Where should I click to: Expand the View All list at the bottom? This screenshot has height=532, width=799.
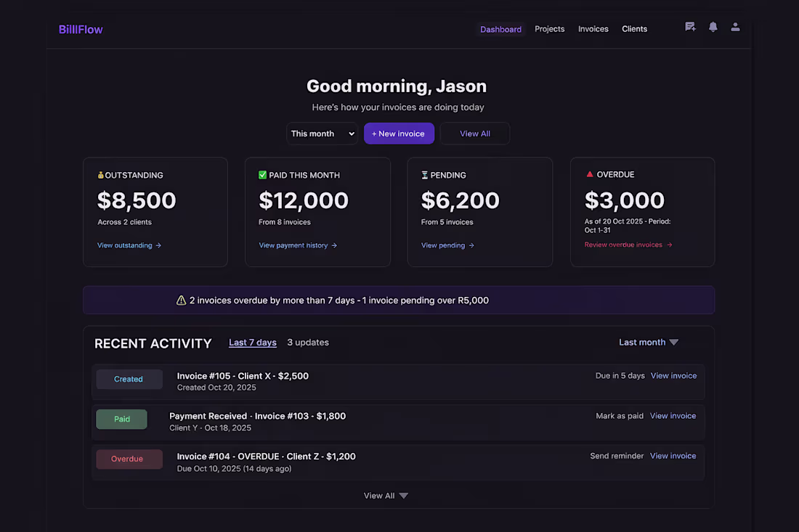click(x=386, y=495)
